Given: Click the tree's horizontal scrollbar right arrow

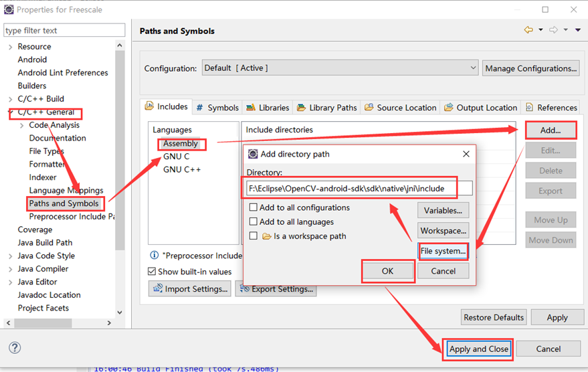Looking at the screenshot, I should click(109, 323).
